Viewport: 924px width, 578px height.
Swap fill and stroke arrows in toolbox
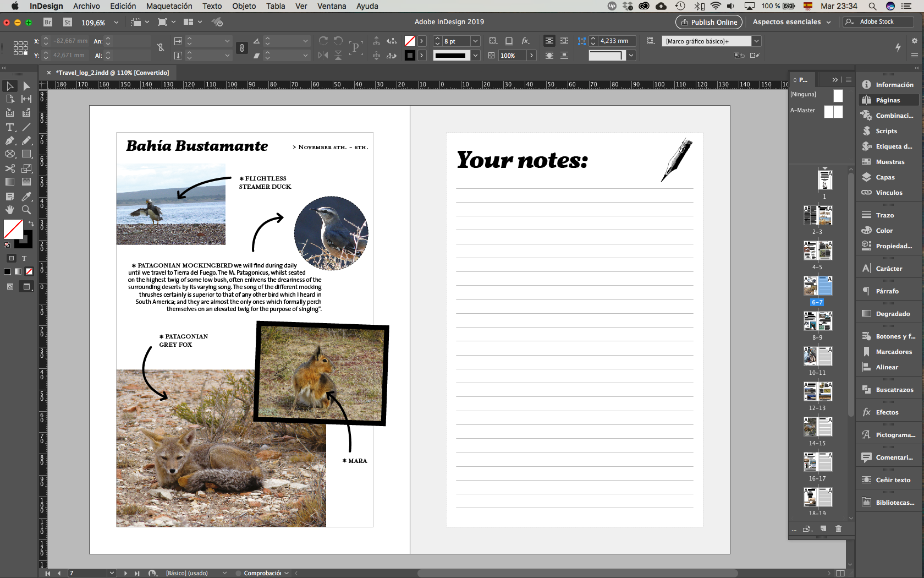click(x=31, y=223)
